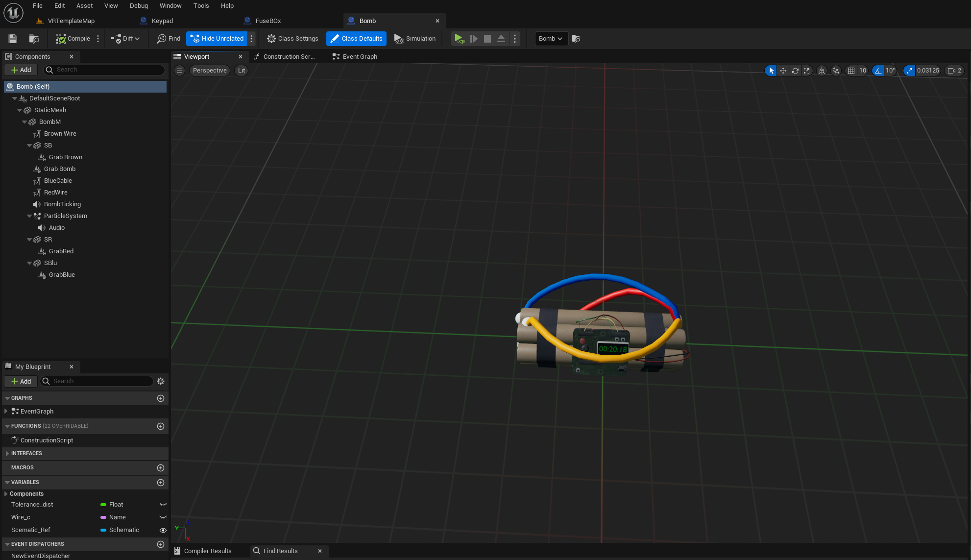The image size is (971, 560).
Task: Toggle world/local coordinate system icon
Action: point(822,71)
